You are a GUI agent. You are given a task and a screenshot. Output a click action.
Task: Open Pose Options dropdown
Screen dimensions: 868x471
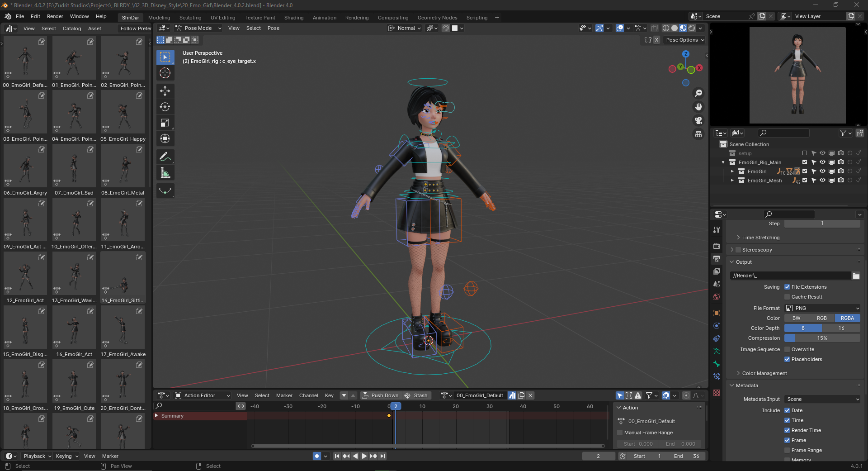[685, 40]
